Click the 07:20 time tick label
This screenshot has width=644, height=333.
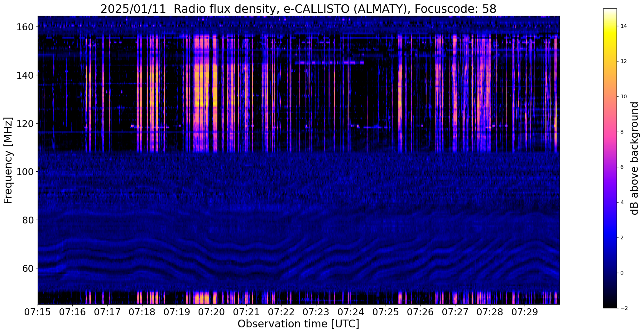click(212, 312)
